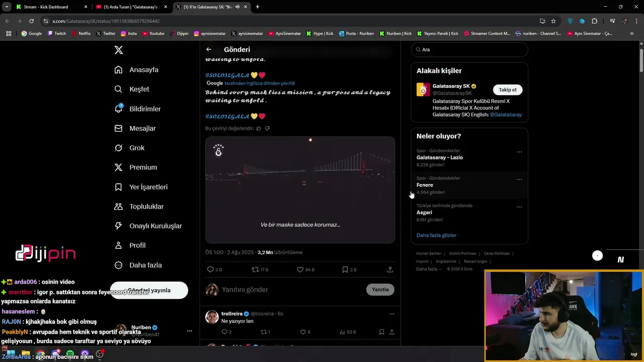Open X home logo in sidebar

(118, 50)
